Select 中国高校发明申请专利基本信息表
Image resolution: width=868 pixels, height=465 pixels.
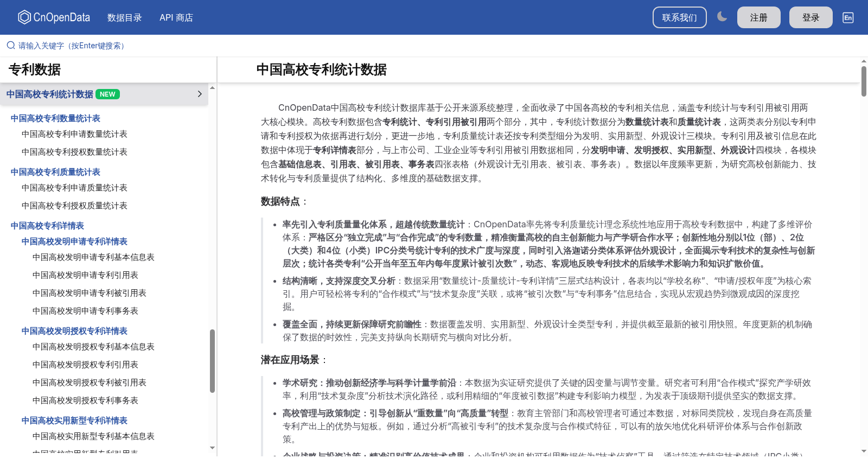(x=93, y=257)
